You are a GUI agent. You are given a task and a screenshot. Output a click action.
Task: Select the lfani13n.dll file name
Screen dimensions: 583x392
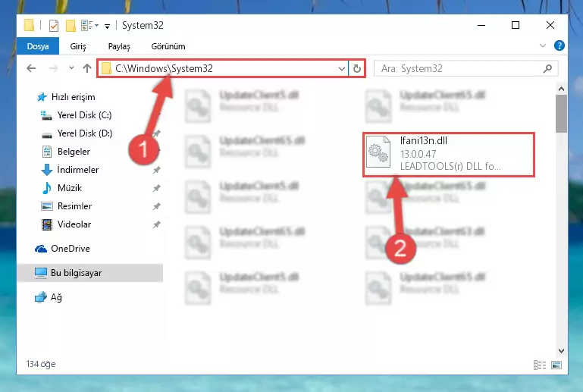[424, 141]
